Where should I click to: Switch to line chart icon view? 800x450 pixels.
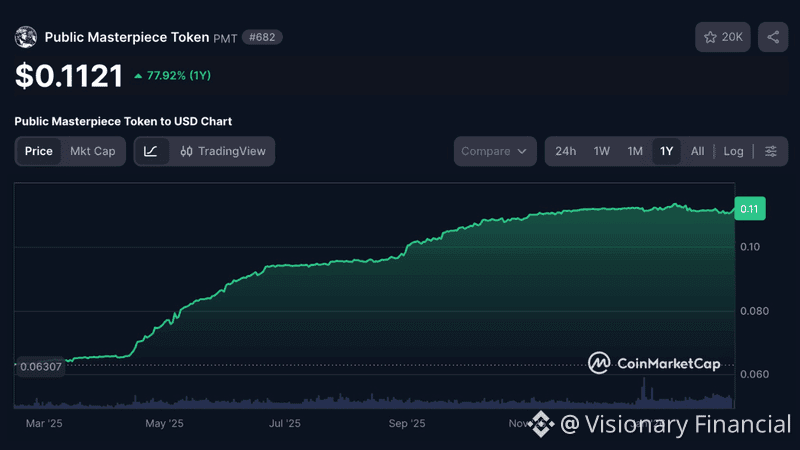pyautogui.click(x=151, y=151)
